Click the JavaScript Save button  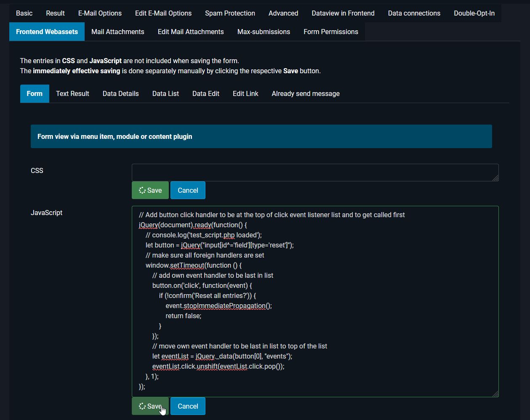[150, 406]
